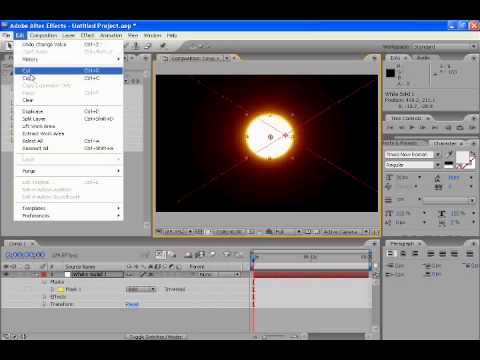Toggle the Inverted checkbox for Mask 1
480x360 pixels.
[175, 289]
